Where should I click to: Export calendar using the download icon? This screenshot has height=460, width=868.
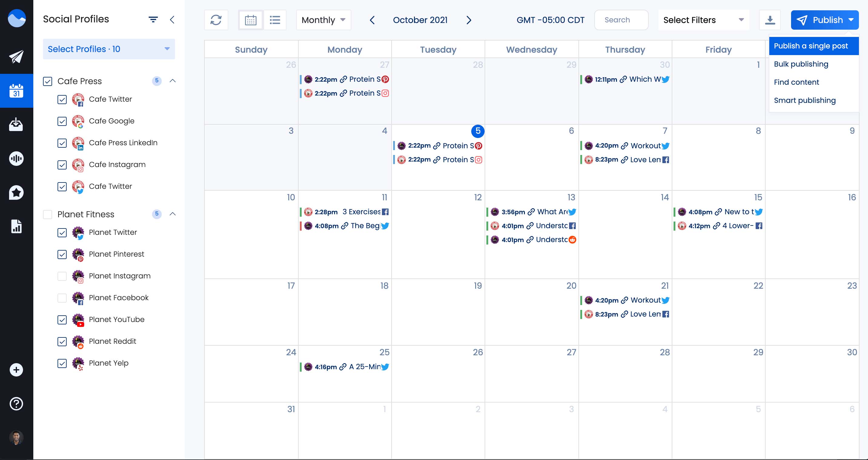point(770,20)
